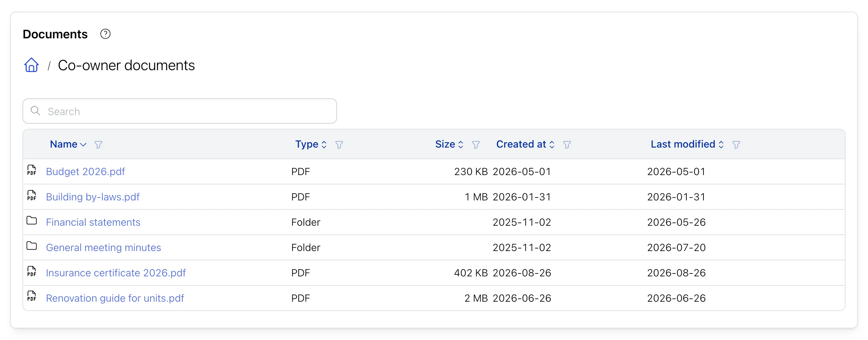Click the Documents heading

pyautogui.click(x=55, y=34)
